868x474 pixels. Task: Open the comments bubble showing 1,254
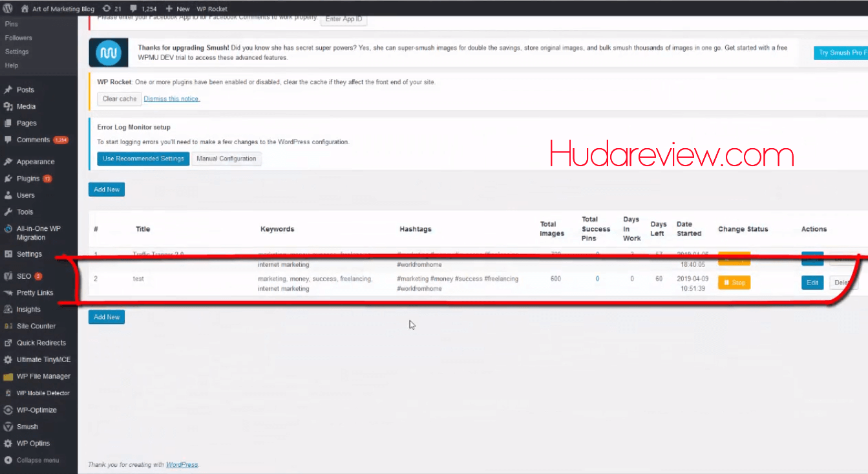(143, 9)
